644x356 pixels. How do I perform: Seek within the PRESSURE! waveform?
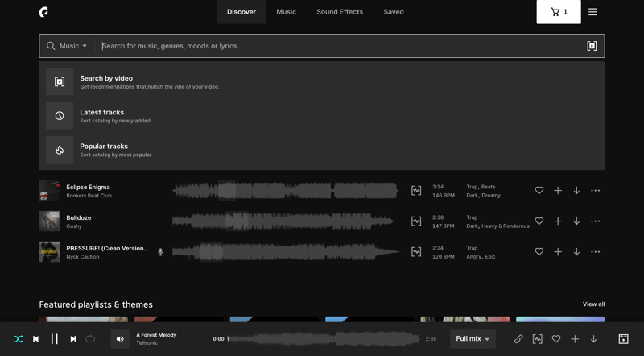[x=286, y=252]
